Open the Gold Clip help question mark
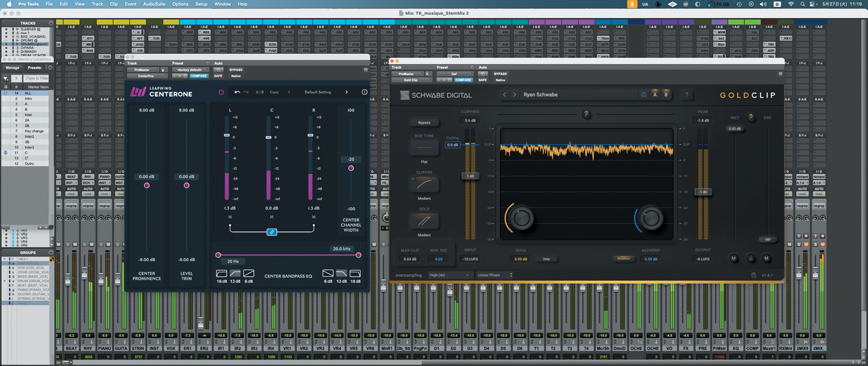Screen dimensions: 868x366 click(x=686, y=95)
